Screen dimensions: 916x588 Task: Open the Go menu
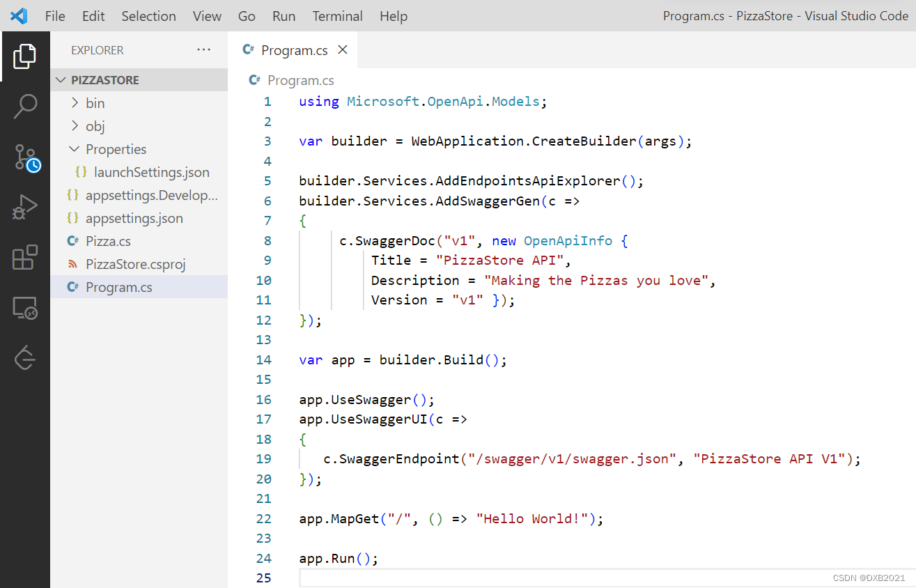(x=247, y=16)
